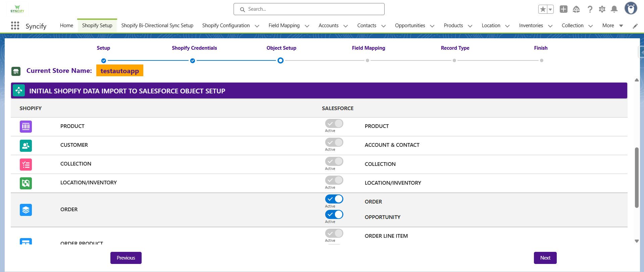Click the Record Type step label

click(x=455, y=48)
